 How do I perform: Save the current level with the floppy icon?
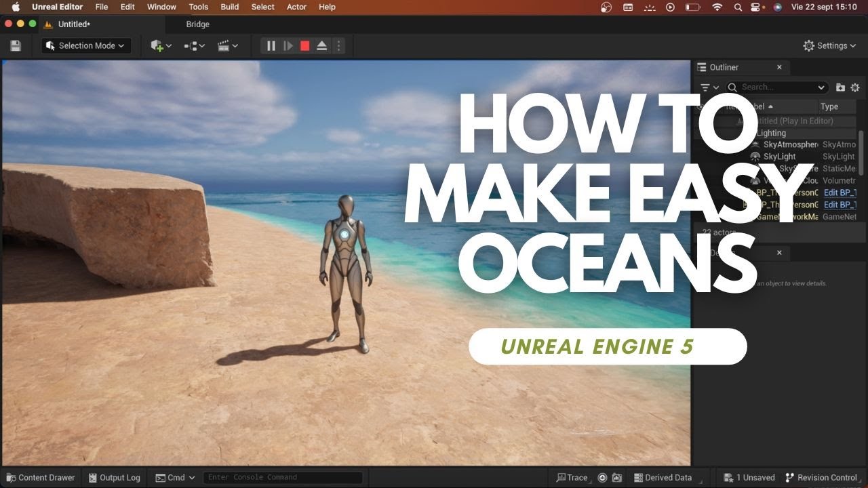(x=16, y=45)
